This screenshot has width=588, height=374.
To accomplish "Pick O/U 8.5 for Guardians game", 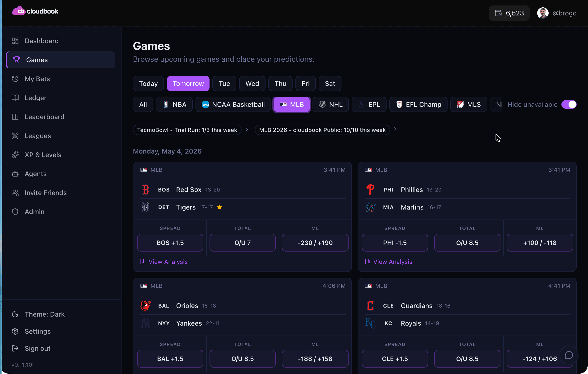I will (467, 359).
